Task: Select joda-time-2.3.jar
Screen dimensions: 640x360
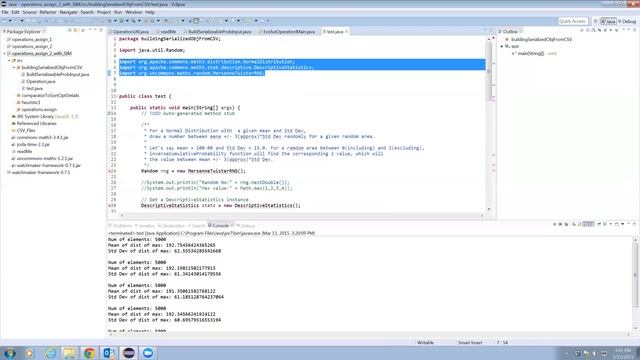Action: 33,144
